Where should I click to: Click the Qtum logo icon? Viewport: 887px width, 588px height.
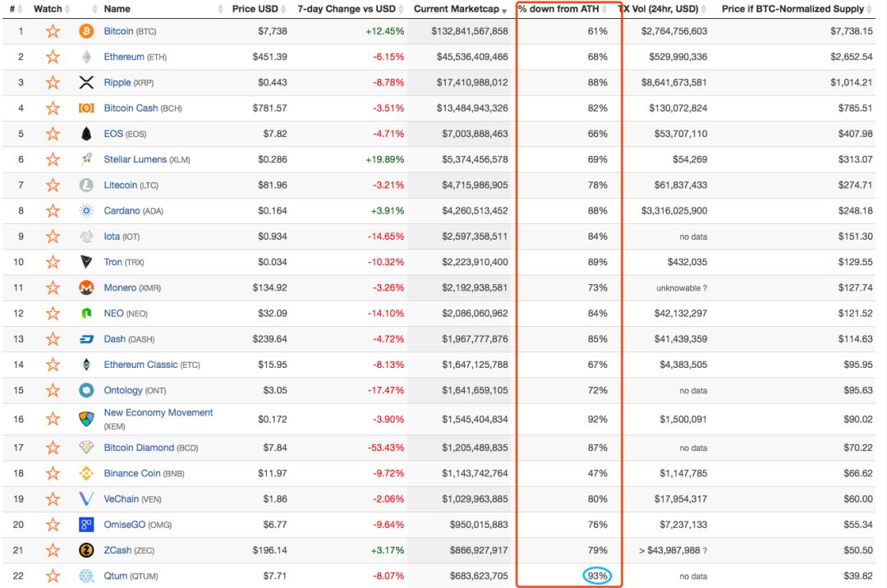pos(86,576)
